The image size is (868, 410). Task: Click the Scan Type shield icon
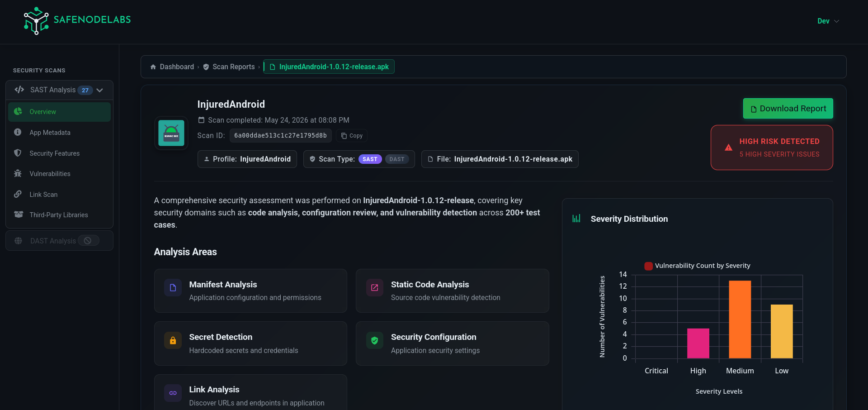point(312,159)
